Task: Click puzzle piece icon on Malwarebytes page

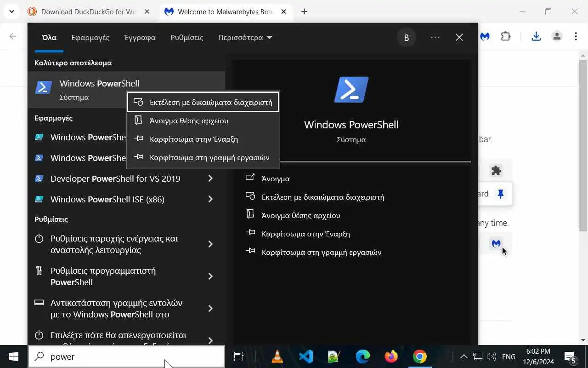Action: point(496,171)
